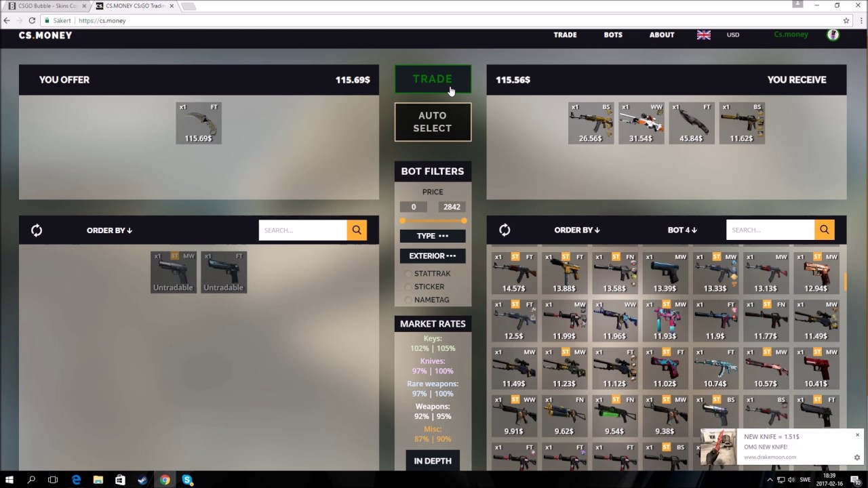Select the 12.94$ bot item

click(816, 273)
